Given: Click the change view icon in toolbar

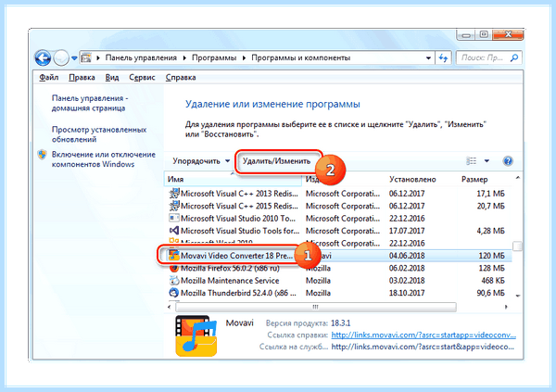Looking at the screenshot, I should [x=472, y=161].
